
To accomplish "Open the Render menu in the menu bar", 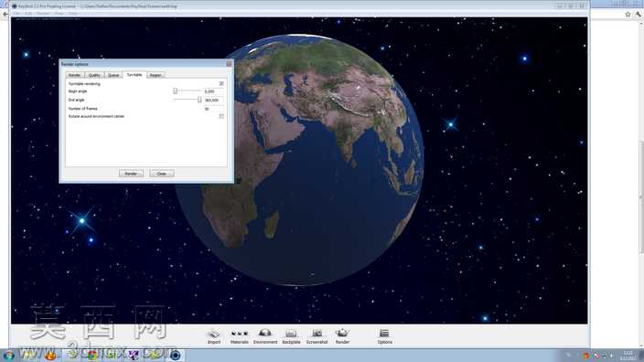I will pyautogui.click(x=43, y=14).
